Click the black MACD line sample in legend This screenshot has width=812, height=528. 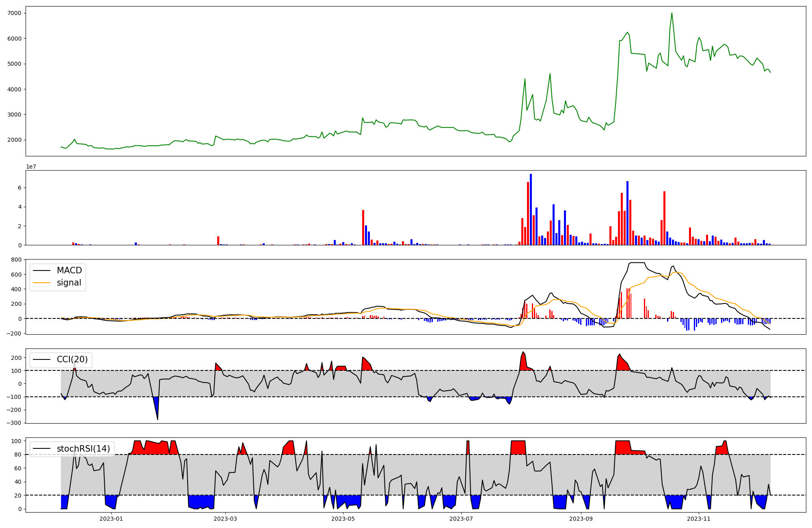[x=41, y=270]
